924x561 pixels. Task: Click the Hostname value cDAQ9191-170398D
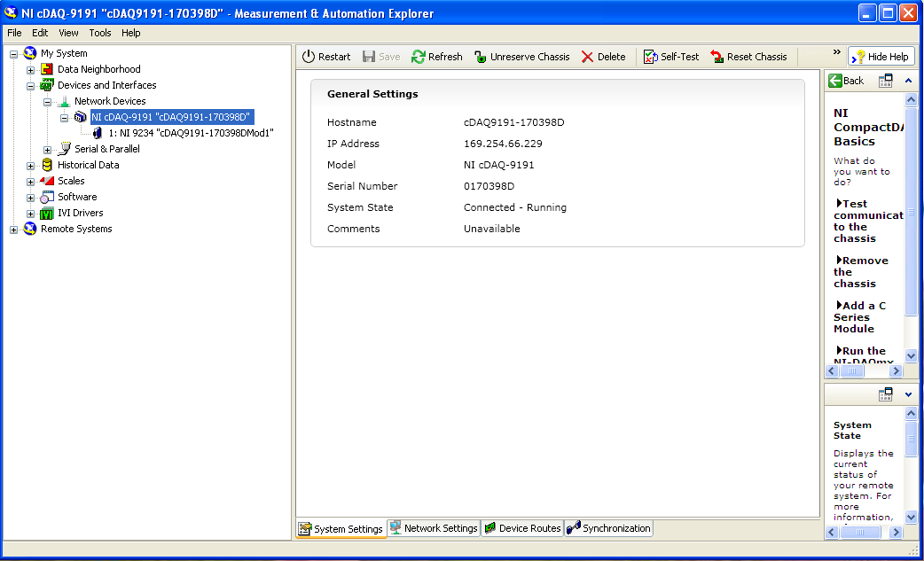[513, 122]
